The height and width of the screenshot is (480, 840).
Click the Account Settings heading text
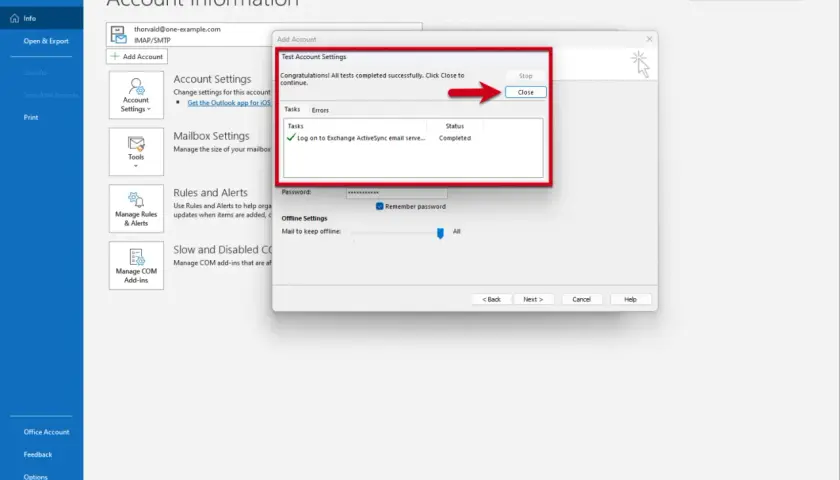[x=212, y=79]
